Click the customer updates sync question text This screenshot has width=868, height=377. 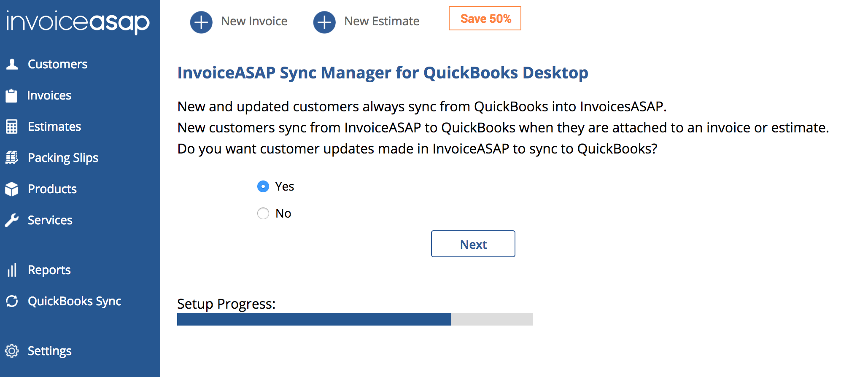[x=418, y=149]
